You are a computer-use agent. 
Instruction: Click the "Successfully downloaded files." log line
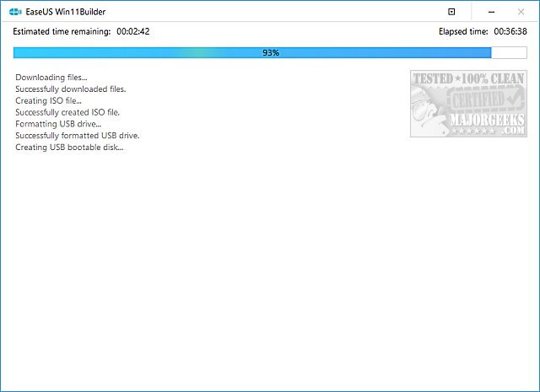(71, 89)
